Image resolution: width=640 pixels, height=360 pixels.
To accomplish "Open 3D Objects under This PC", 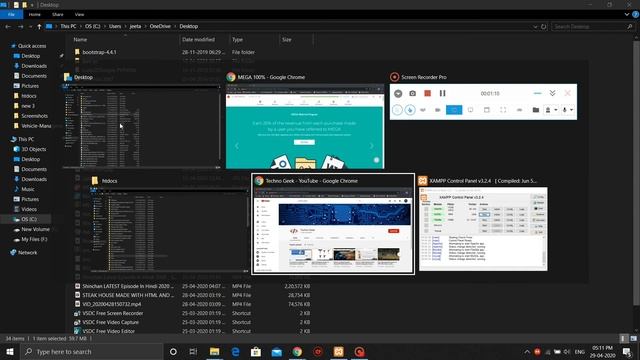I will coord(34,149).
